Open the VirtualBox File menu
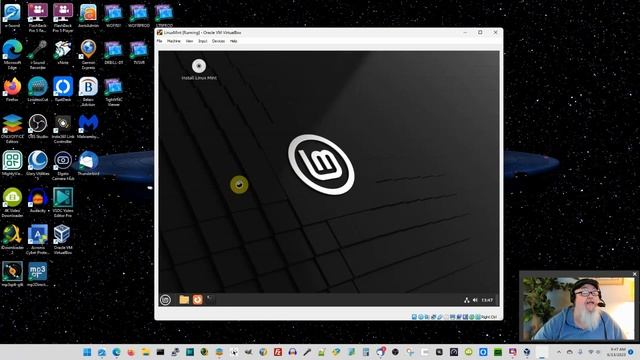Image resolution: width=640 pixels, height=360 pixels. click(x=160, y=41)
